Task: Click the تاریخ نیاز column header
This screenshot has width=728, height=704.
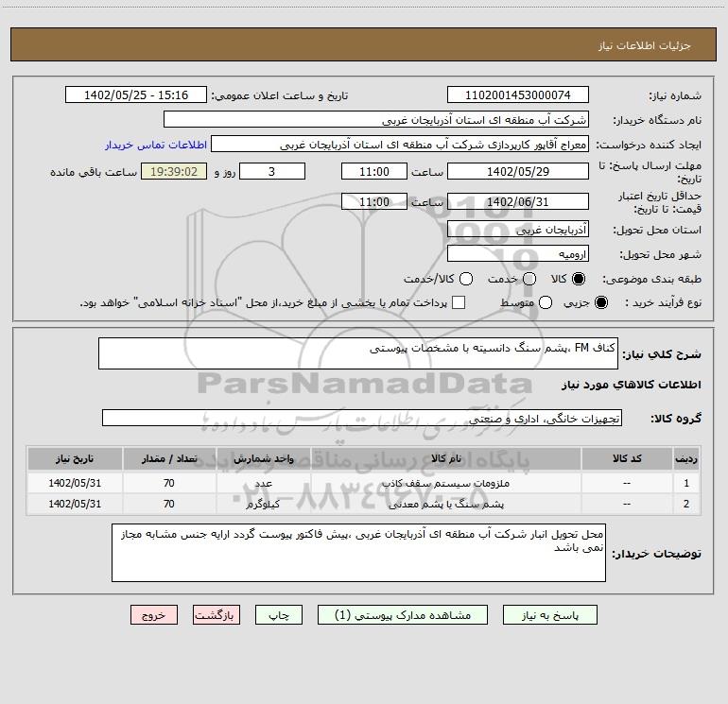Action: click(75, 458)
